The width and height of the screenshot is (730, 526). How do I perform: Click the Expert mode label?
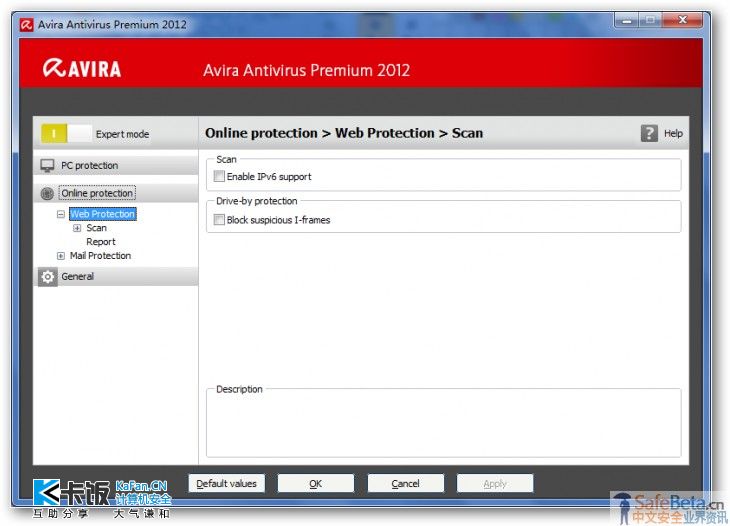click(122, 134)
